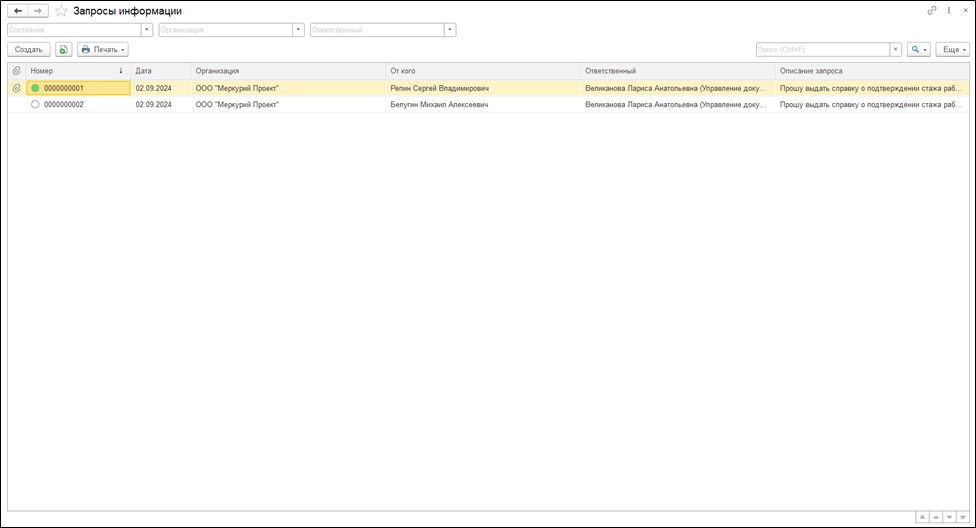Viewport: 976px width, 528px height.
Task: Click the forward navigation arrow
Action: click(38, 10)
